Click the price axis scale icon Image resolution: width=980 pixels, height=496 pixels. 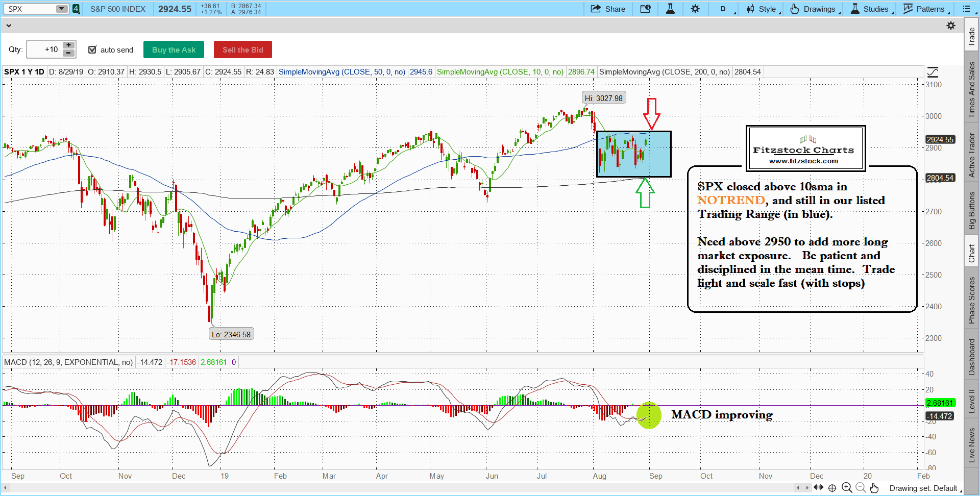click(x=933, y=72)
